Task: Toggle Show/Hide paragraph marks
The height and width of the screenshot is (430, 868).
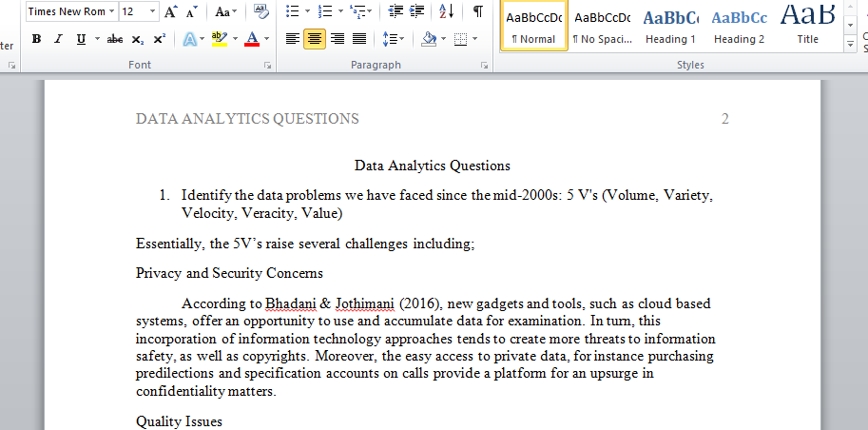Action: (477, 11)
